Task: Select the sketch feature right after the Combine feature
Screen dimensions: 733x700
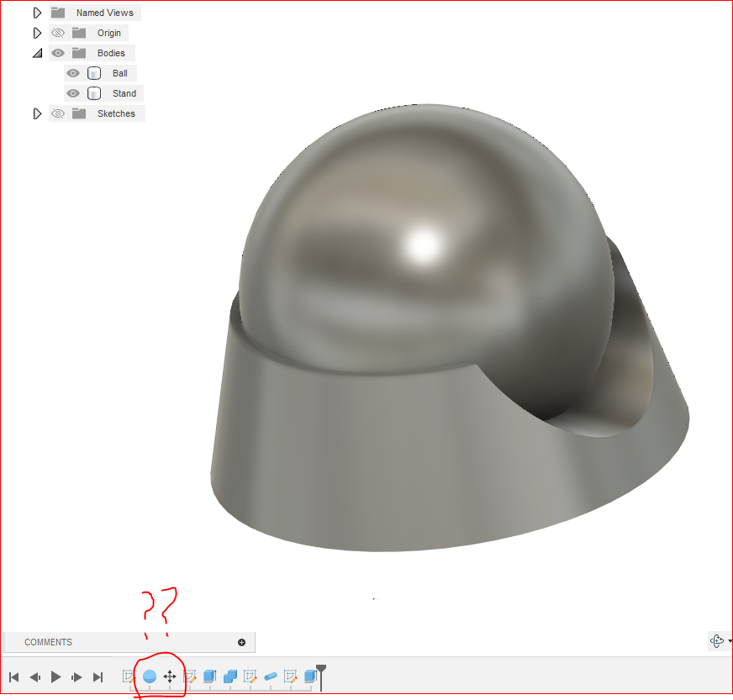Action: click(x=250, y=676)
